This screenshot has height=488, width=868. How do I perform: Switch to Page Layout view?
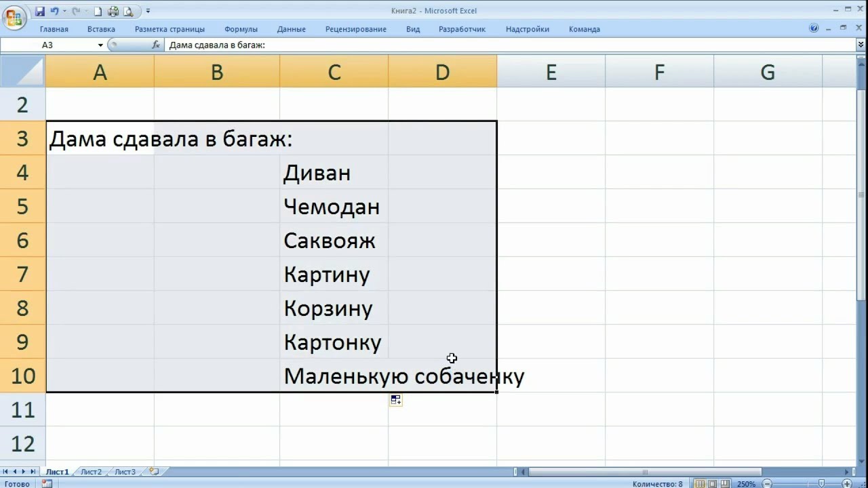(713, 484)
